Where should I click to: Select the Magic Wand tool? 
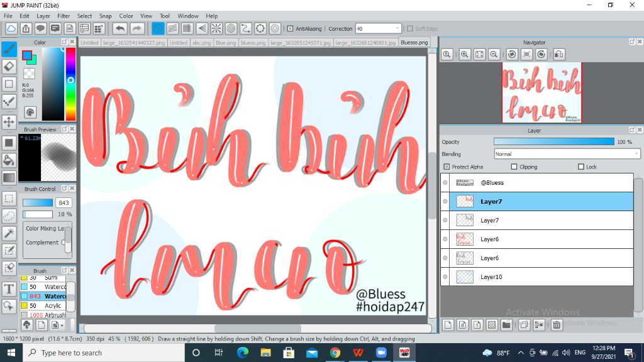9,233
